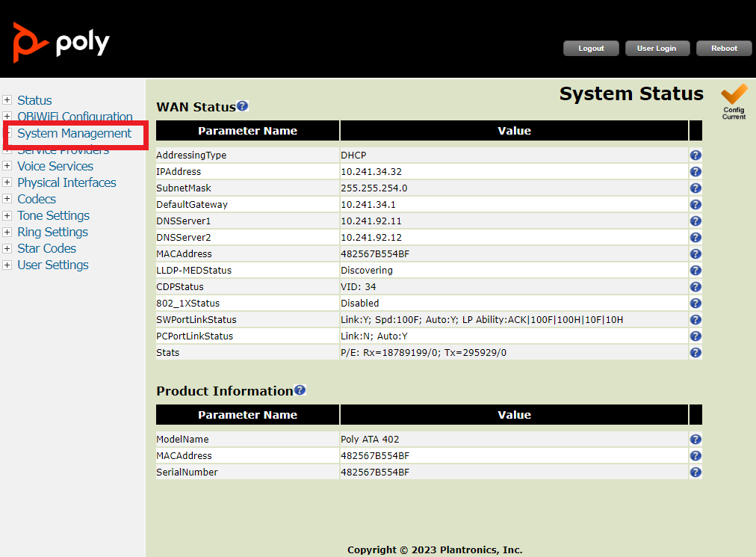Screen dimensions: 756x557
Task: Select the Poly ATA 402 model value
Action: point(370,439)
